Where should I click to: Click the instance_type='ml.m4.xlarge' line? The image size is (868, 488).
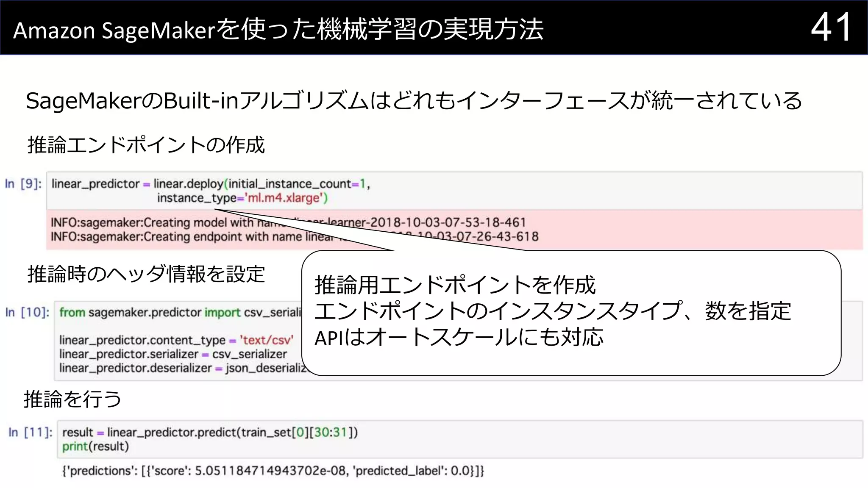coord(242,198)
